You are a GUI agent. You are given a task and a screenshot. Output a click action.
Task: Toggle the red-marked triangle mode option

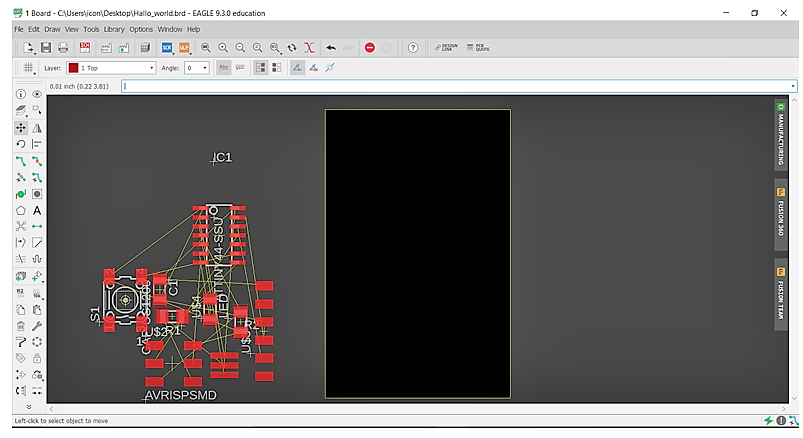tap(313, 68)
